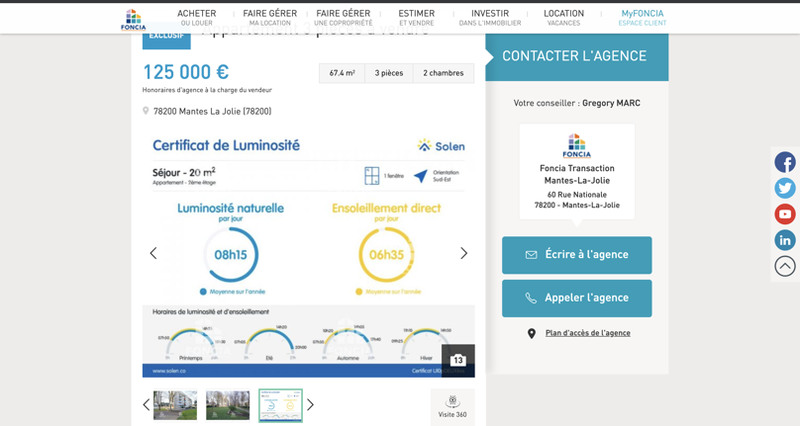Click the 125 000 € price
This screenshot has height=426, width=800.
(x=186, y=72)
